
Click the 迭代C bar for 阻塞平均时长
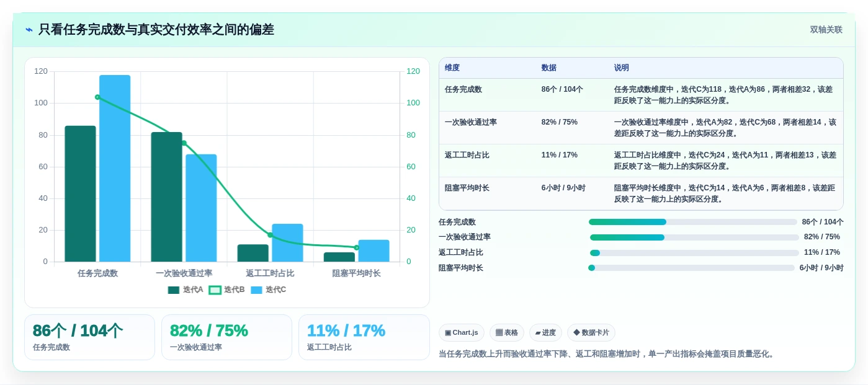374,250
